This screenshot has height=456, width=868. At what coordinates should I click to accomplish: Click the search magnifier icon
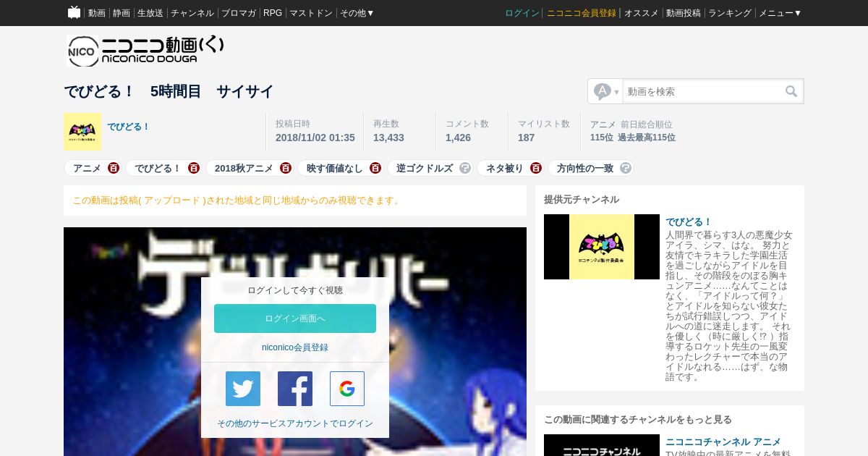click(x=791, y=91)
